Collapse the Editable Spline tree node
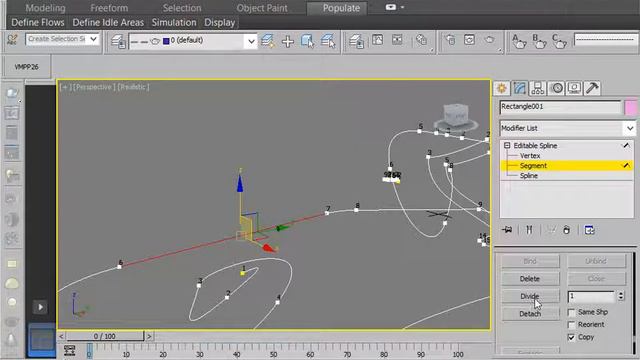This screenshot has height=360, width=640. [x=507, y=145]
